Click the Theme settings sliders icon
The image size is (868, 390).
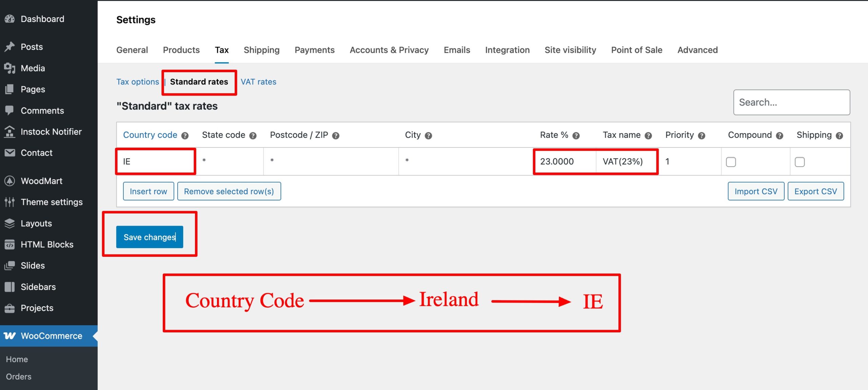pyautogui.click(x=9, y=202)
